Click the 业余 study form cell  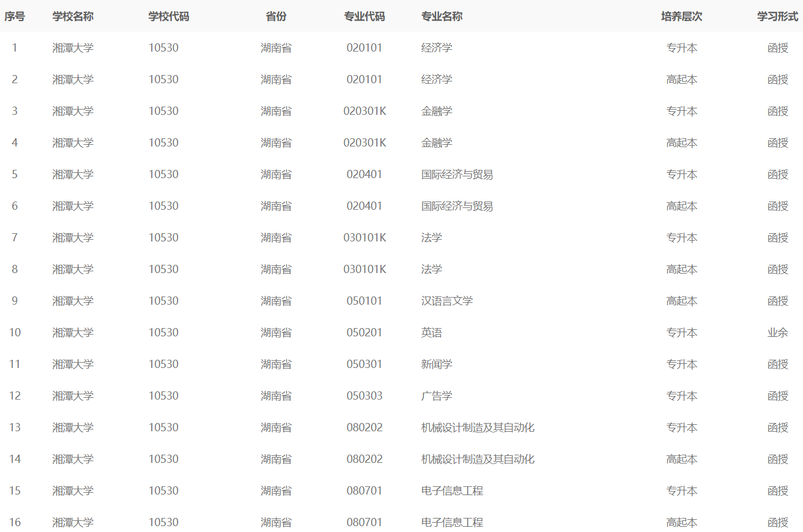point(778,333)
